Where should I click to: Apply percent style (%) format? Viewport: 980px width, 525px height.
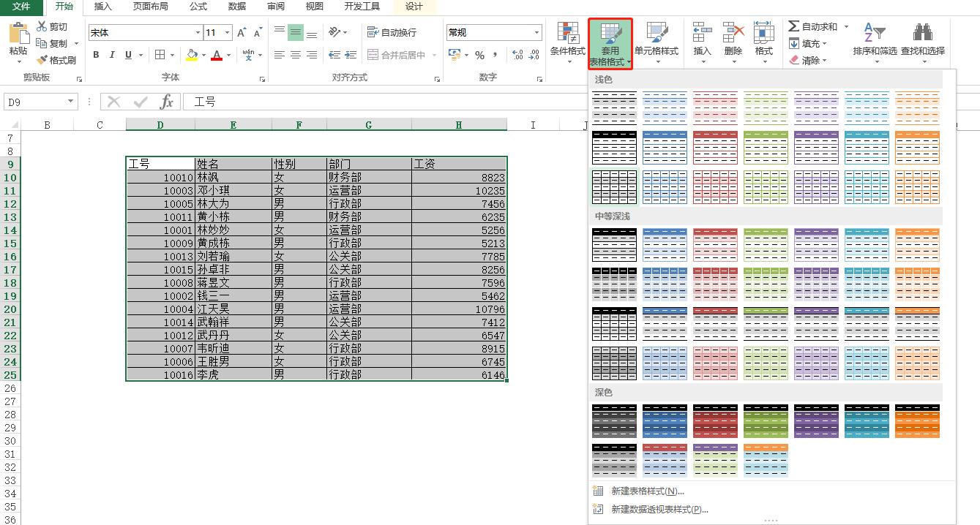coord(480,55)
